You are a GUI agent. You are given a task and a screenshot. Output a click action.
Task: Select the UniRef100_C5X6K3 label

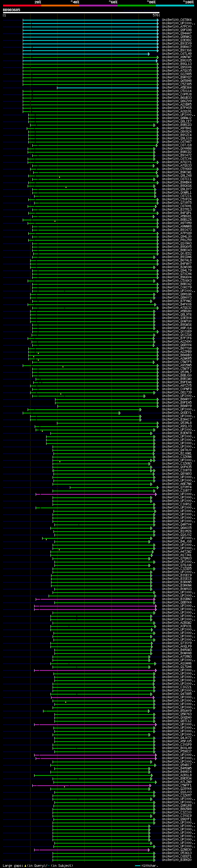coord(176,281)
